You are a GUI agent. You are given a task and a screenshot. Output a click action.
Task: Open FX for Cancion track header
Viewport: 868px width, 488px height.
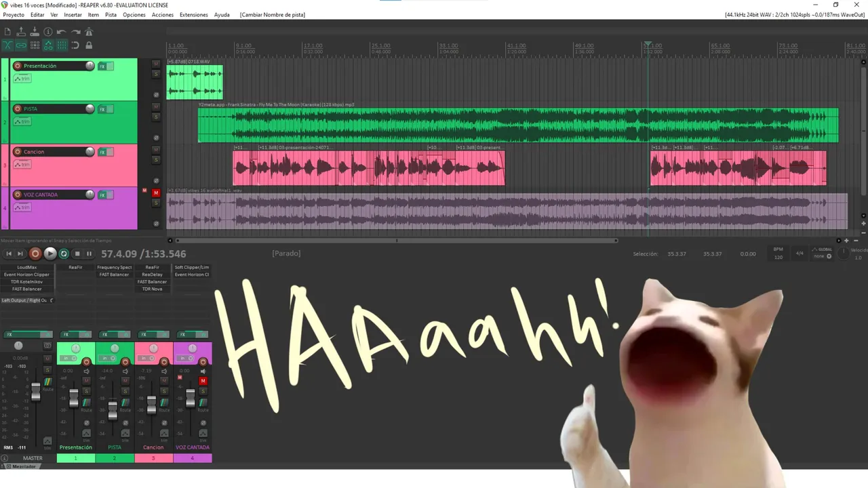point(102,152)
